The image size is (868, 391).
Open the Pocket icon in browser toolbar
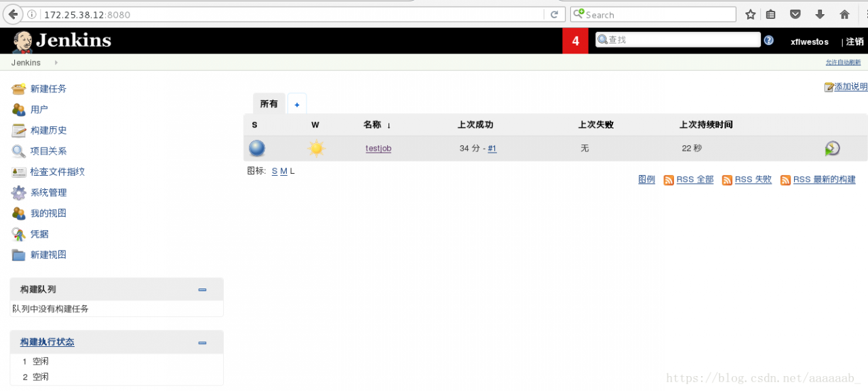[x=795, y=14]
